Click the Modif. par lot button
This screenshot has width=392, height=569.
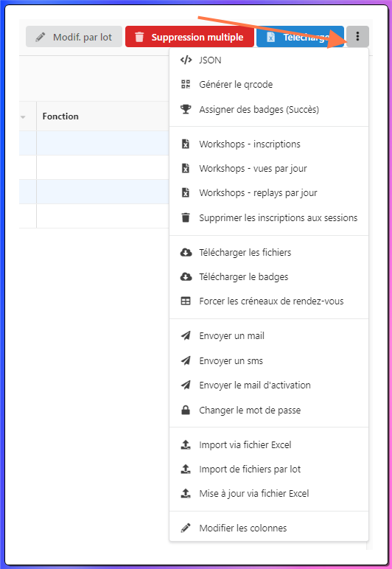tap(74, 37)
